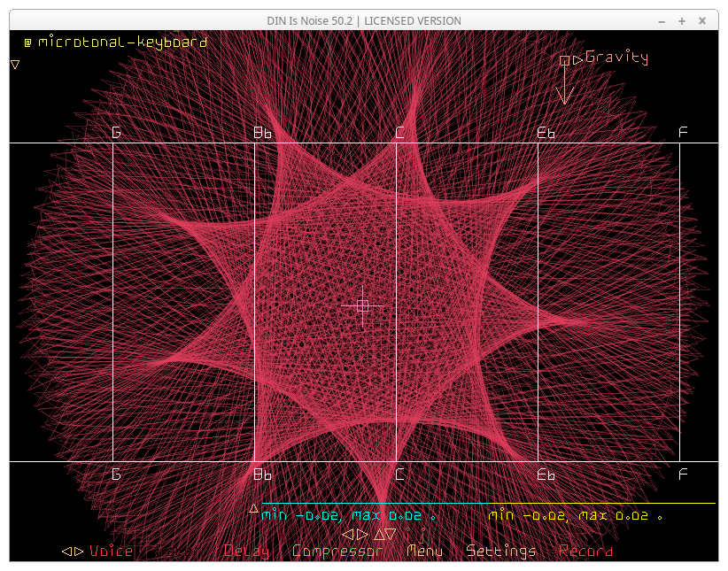Screen dimensions: 728x571
Task: Click left arrow of the scroll arrows row
Action: tap(348, 535)
